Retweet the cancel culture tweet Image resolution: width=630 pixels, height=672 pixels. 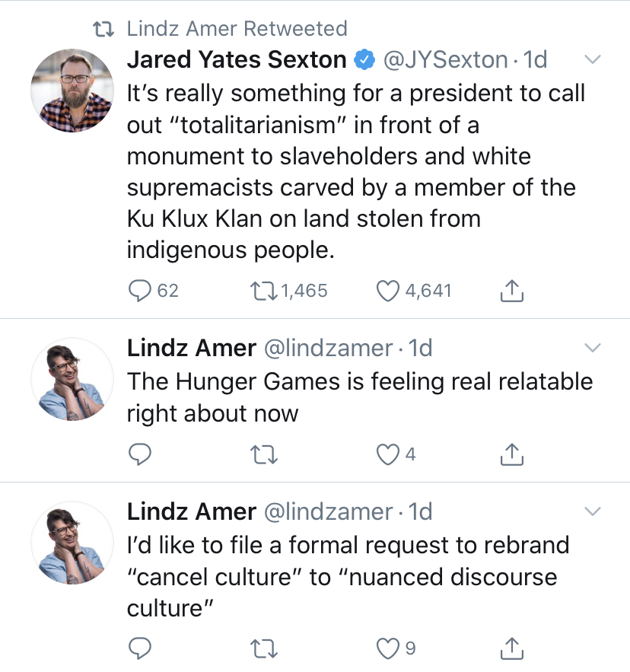click(264, 648)
